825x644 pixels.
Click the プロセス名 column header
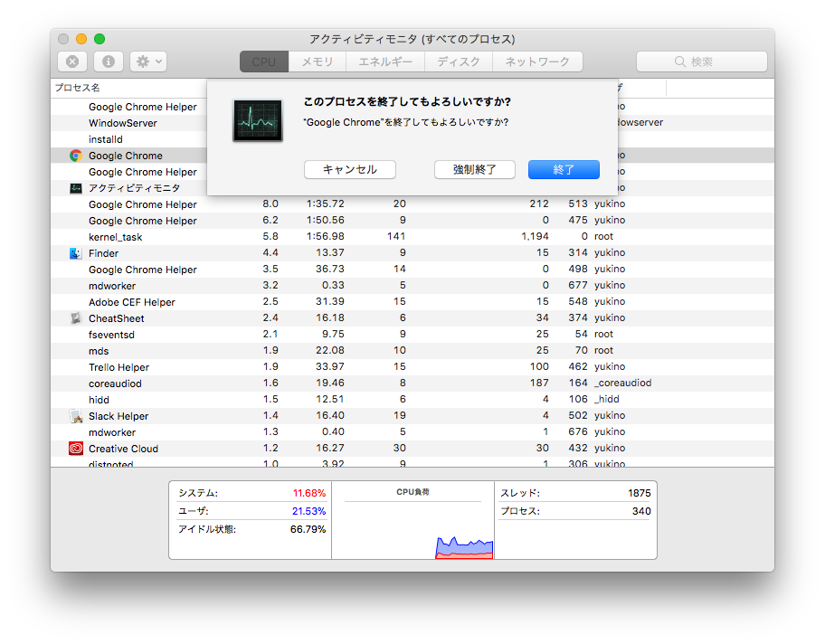[78, 88]
